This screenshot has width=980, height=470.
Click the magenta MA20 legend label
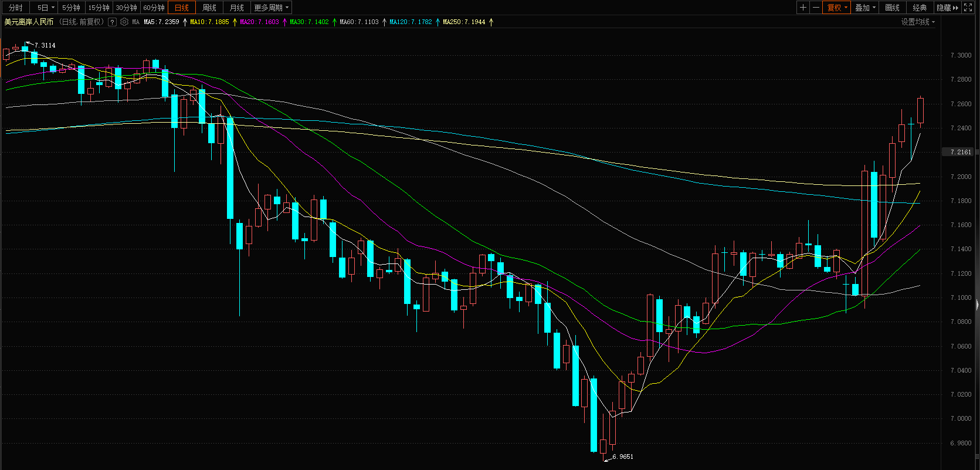259,22
